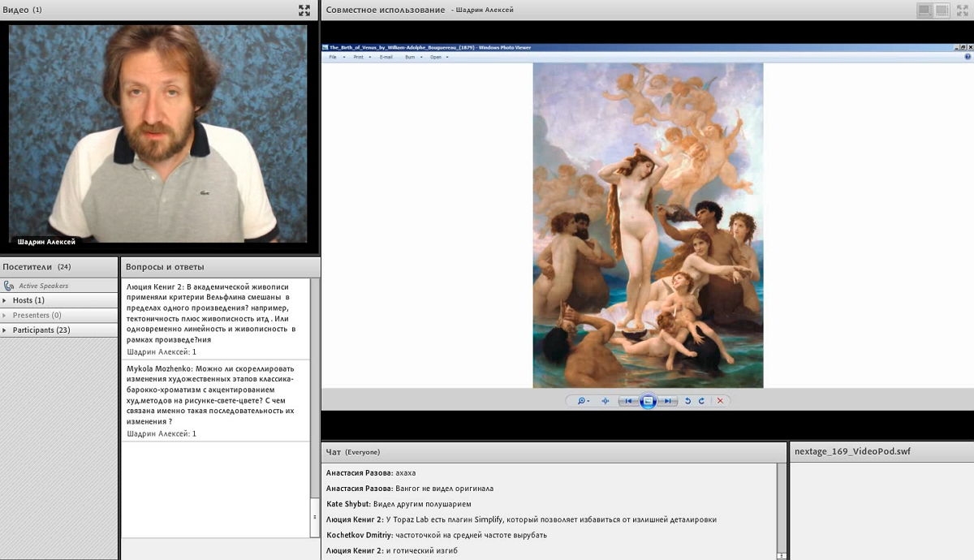Click the Чат (Everyone) panel header
Screen dimensions: 974x560
(554, 451)
